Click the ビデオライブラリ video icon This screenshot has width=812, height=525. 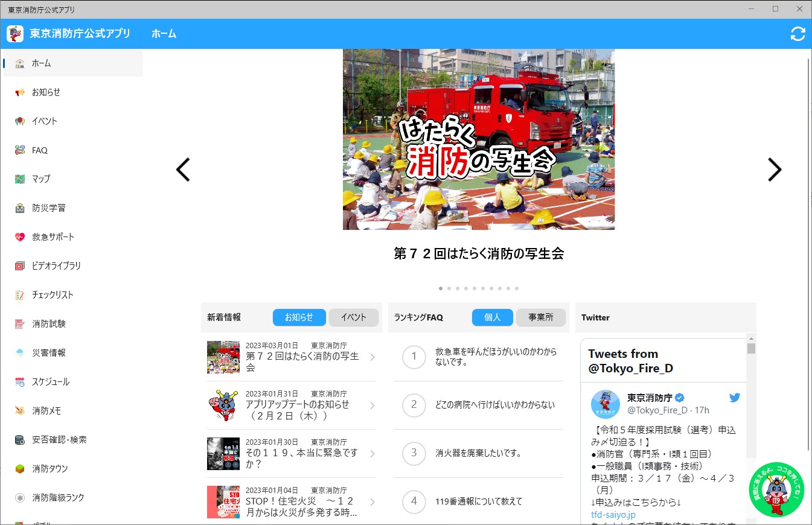click(20, 266)
